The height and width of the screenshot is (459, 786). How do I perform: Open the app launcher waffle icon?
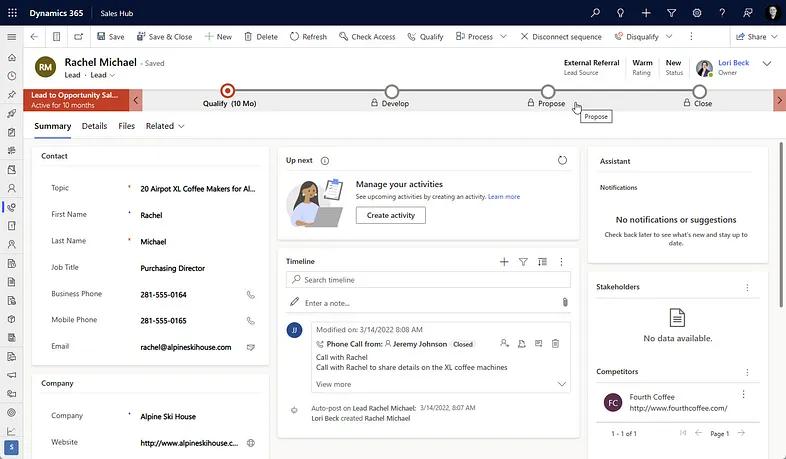click(13, 13)
